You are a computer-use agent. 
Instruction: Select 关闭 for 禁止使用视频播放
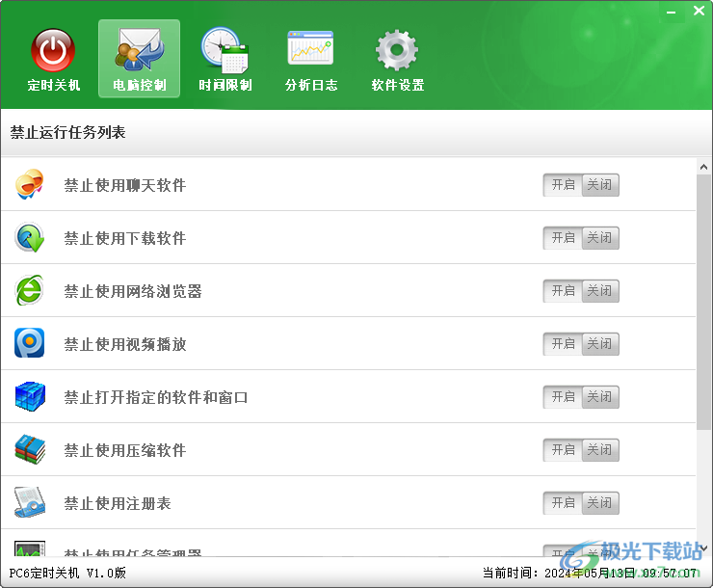[x=600, y=344]
